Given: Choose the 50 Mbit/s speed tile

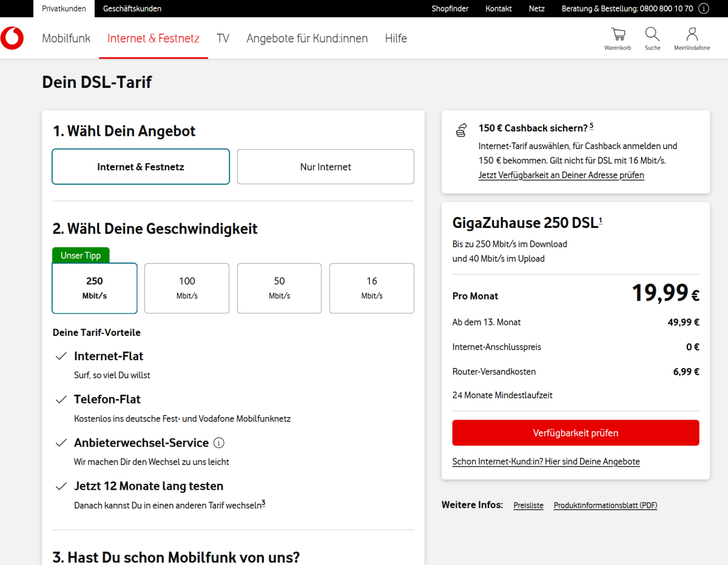Looking at the screenshot, I should coord(279,288).
